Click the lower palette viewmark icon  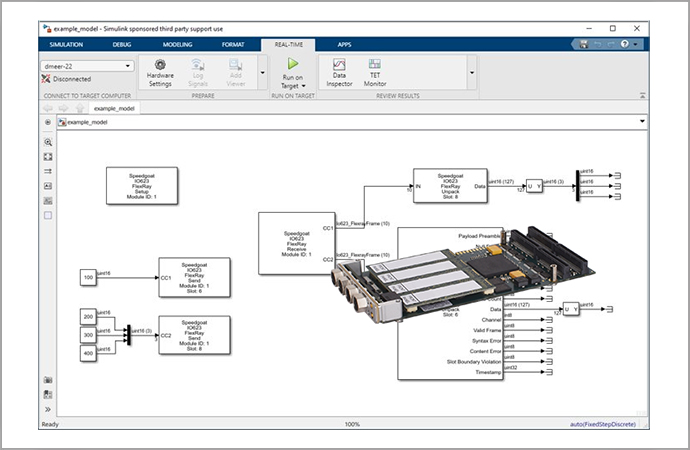[x=48, y=395]
